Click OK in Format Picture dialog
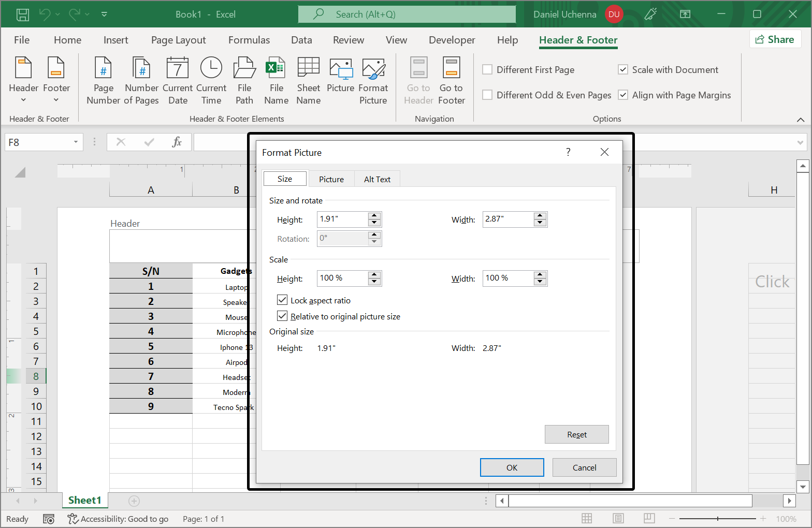 tap(512, 467)
